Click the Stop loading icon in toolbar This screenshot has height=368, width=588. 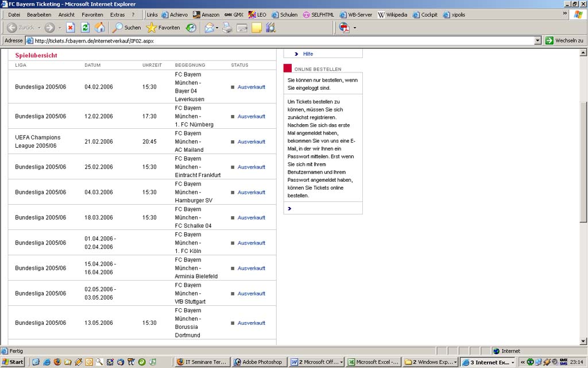[x=71, y=28]
